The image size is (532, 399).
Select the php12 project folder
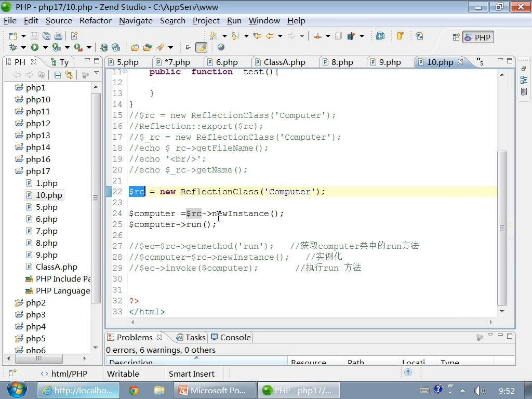33,124
